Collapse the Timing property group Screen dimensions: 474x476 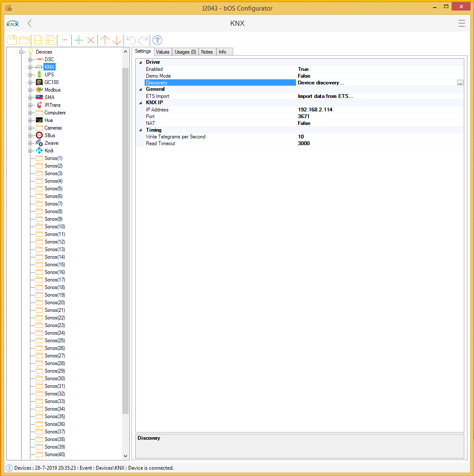(x=141, y=130)
